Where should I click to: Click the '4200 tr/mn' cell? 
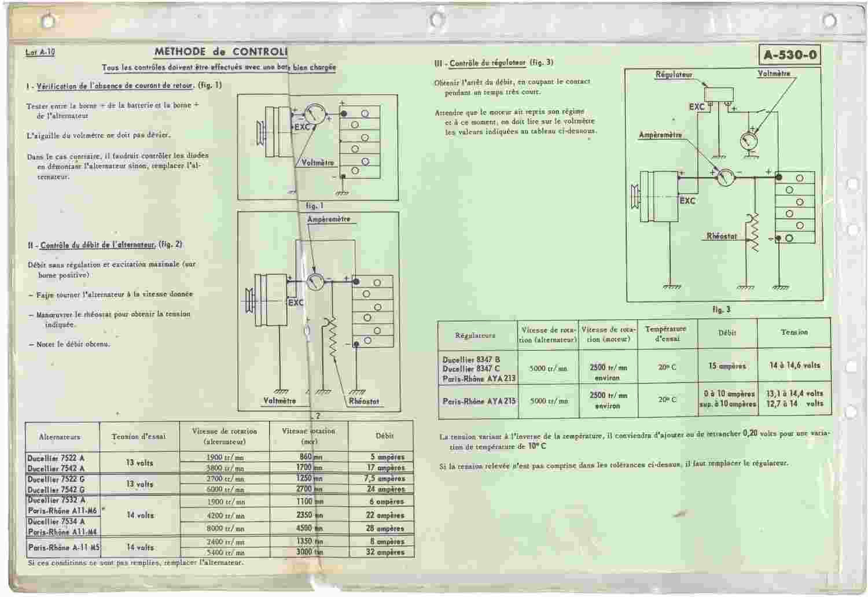pos(225,515)
